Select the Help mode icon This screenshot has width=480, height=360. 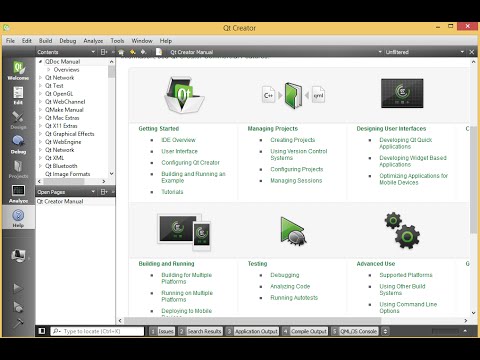[18, 218]
